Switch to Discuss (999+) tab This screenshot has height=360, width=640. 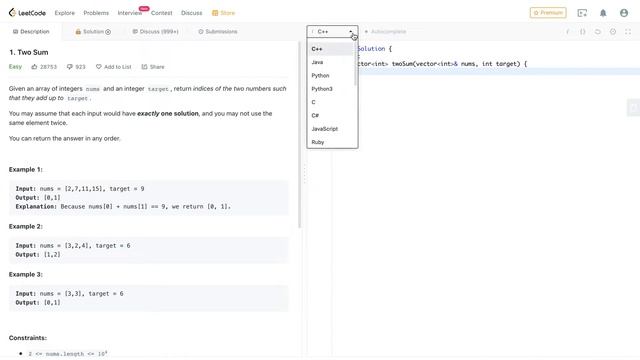pos(156,31)
